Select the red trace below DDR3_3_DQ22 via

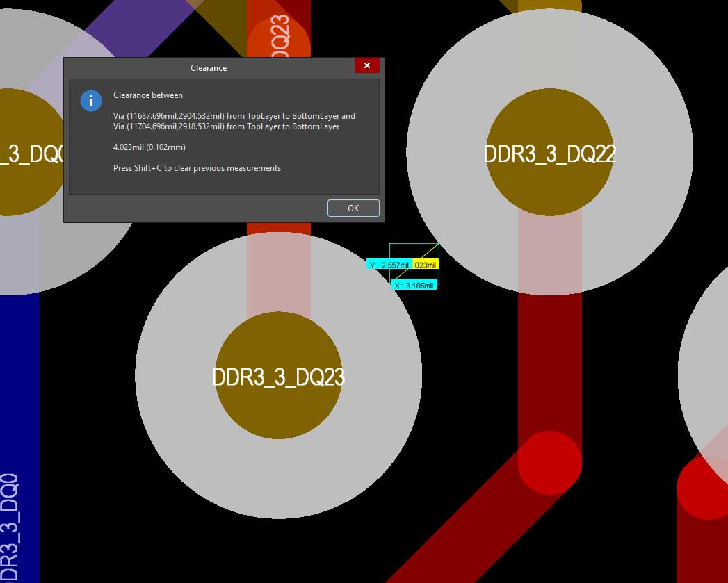pos(549,361)
